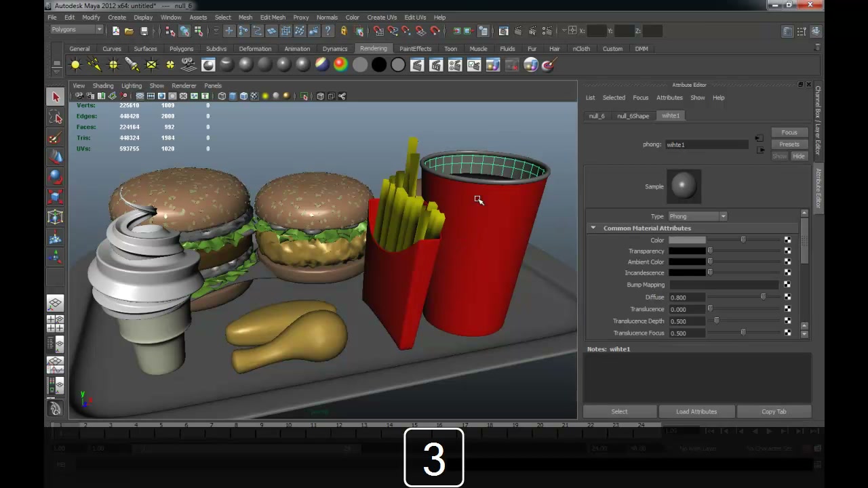Click the Presets button
The width and height of the screenshot is (868, 488).
(x=789, y=144)
